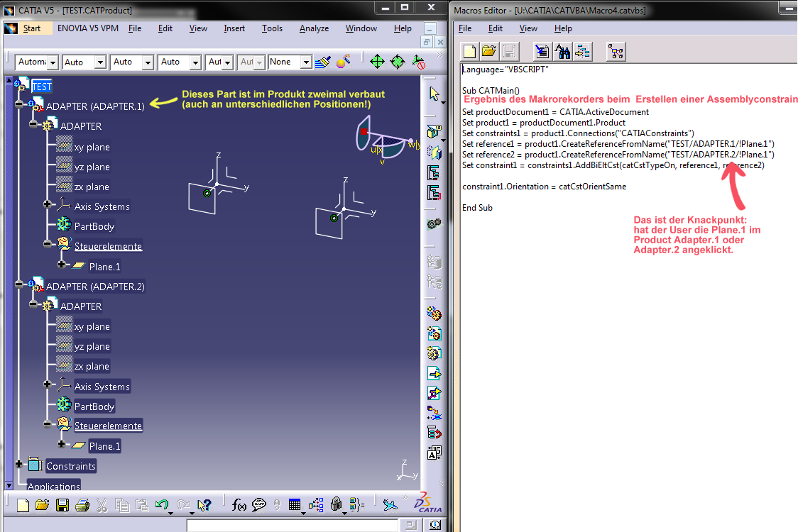Click the insert object resolution icon in Macros Editor

pyautogui.click(x=542, y=51)
